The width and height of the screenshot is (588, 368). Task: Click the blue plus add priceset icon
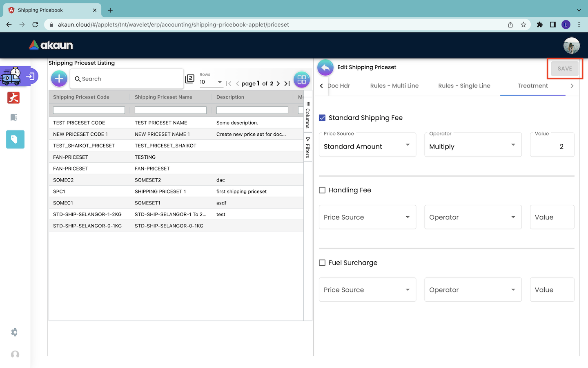tap(59, 79)
